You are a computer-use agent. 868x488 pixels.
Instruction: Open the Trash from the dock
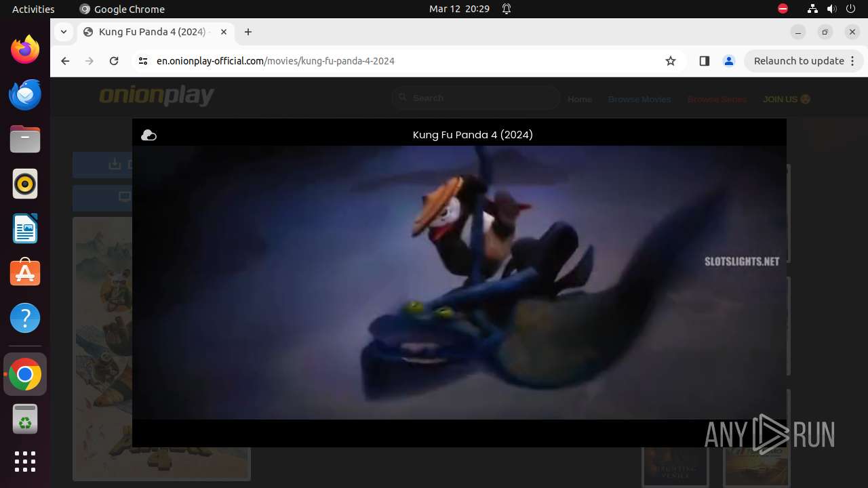point(25,419)
